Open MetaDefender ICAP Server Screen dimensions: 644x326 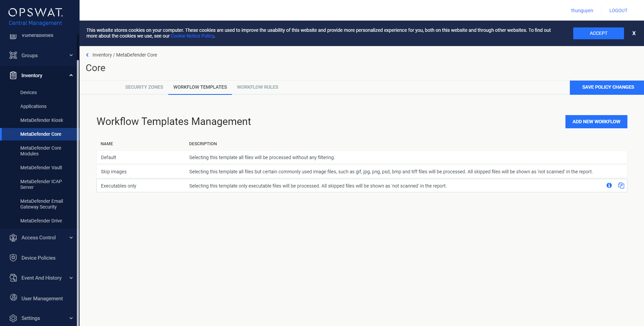coord(41,184)
